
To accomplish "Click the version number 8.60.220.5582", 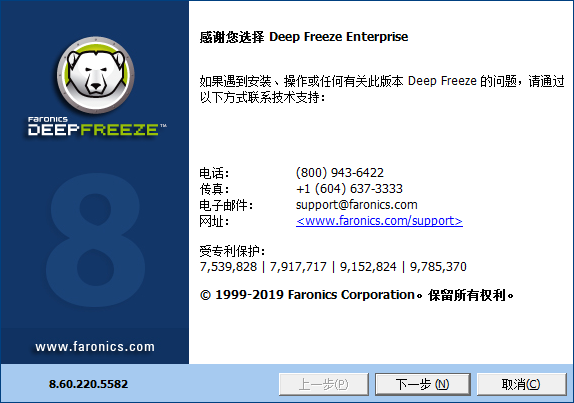I will click(x=89, y=384).
